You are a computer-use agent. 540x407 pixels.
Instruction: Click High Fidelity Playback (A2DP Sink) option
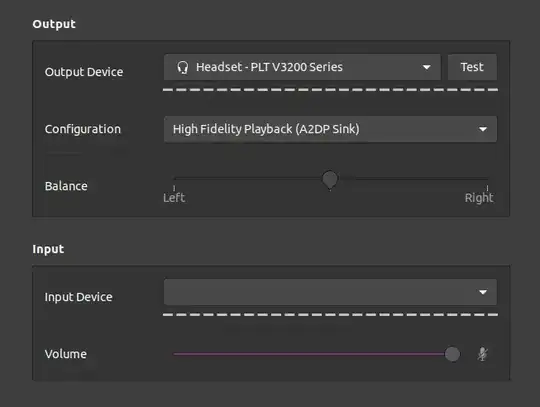266,129
